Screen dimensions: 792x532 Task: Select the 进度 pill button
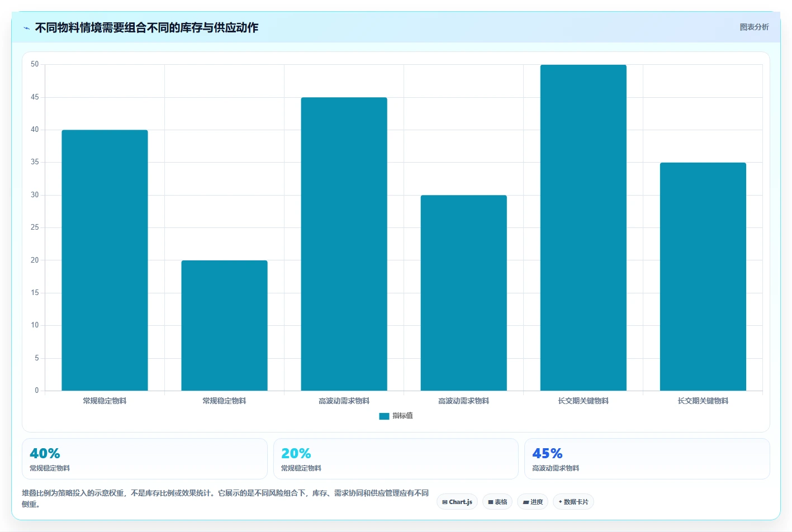point(533,502)
